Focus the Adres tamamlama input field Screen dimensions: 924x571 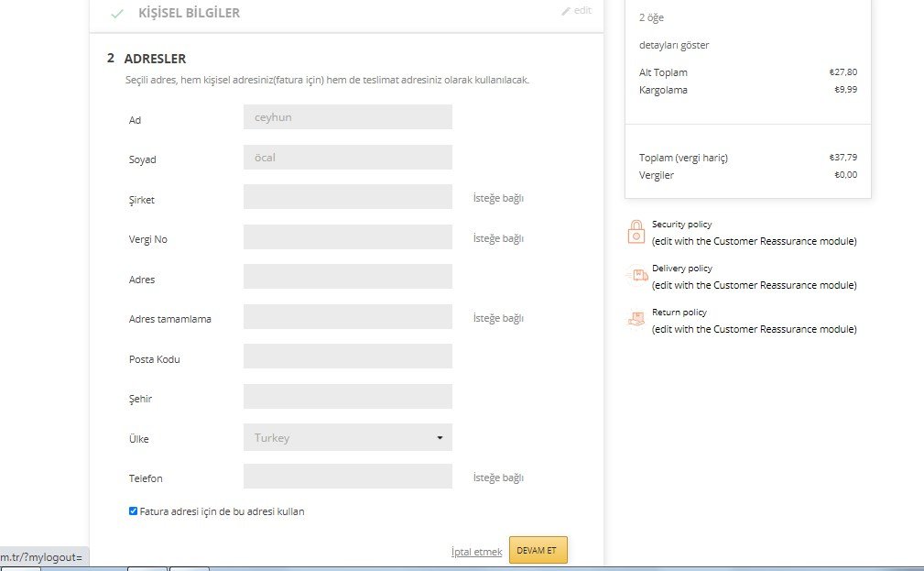348,316
